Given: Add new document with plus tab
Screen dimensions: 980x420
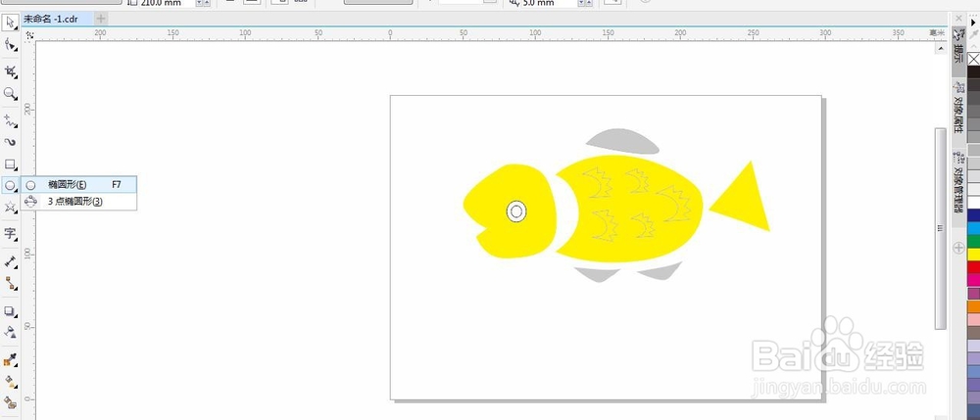Looking at the screenshot, I should (101, 19).
